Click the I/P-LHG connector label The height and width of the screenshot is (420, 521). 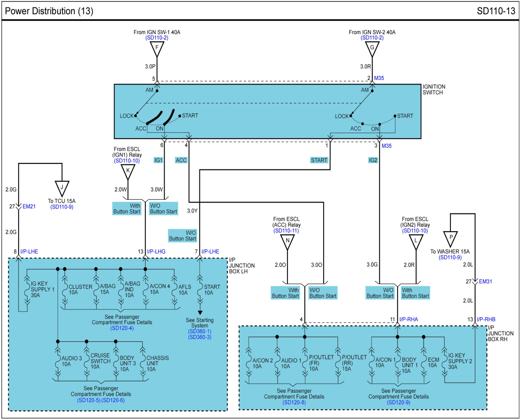point(156,251)
